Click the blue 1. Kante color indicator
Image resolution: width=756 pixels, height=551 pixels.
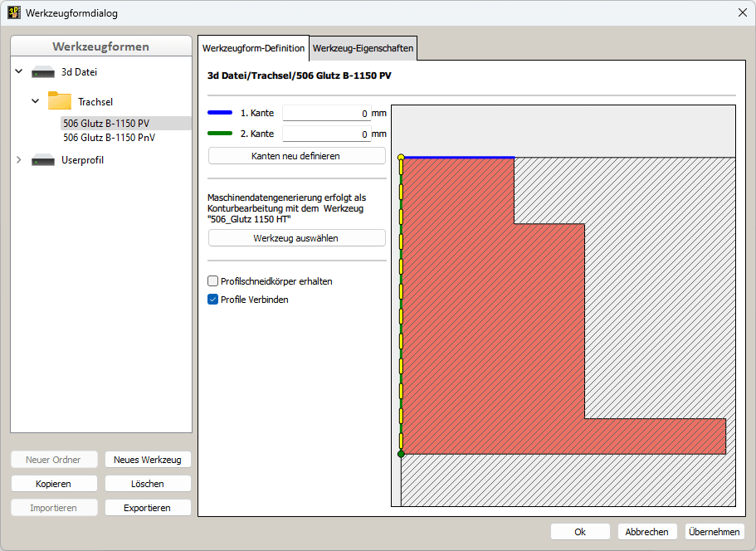[x=218, y=113]
